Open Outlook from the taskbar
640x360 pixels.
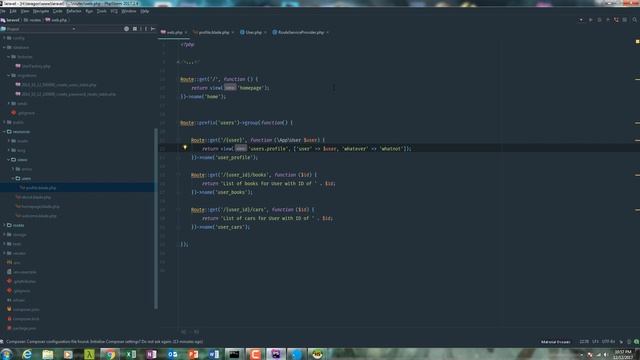172,354
